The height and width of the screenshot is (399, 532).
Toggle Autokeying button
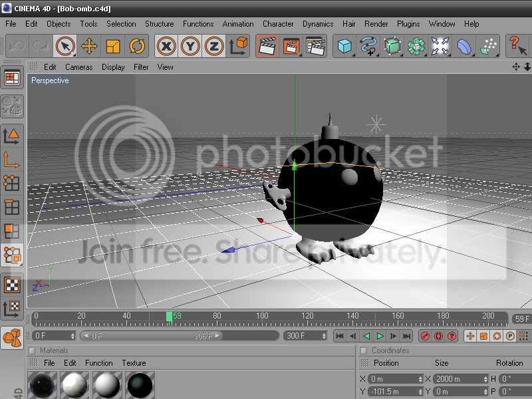438,336
